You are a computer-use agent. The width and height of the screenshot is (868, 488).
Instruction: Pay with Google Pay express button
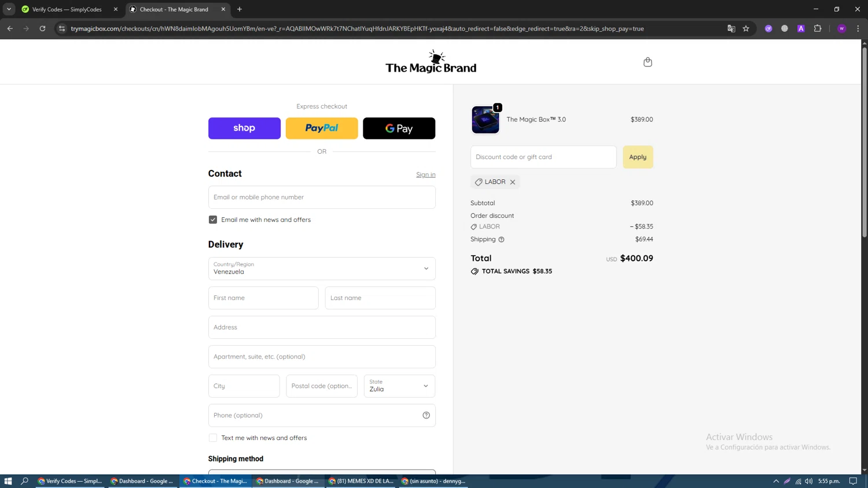click(x=399, y=128)
